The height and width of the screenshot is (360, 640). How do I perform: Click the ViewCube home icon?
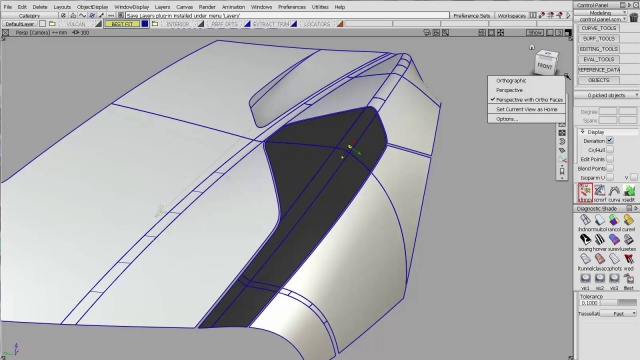pyautogui.click(x=531, y=47)
